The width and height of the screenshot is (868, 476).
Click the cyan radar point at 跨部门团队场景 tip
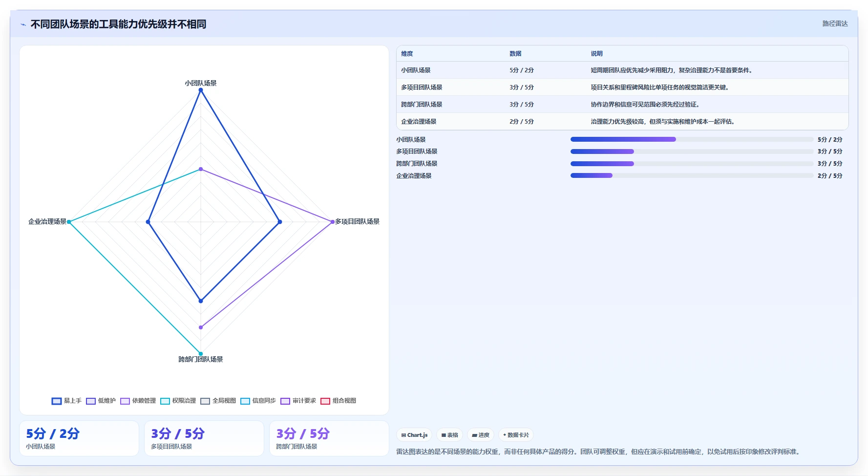[x=201, y=354]
